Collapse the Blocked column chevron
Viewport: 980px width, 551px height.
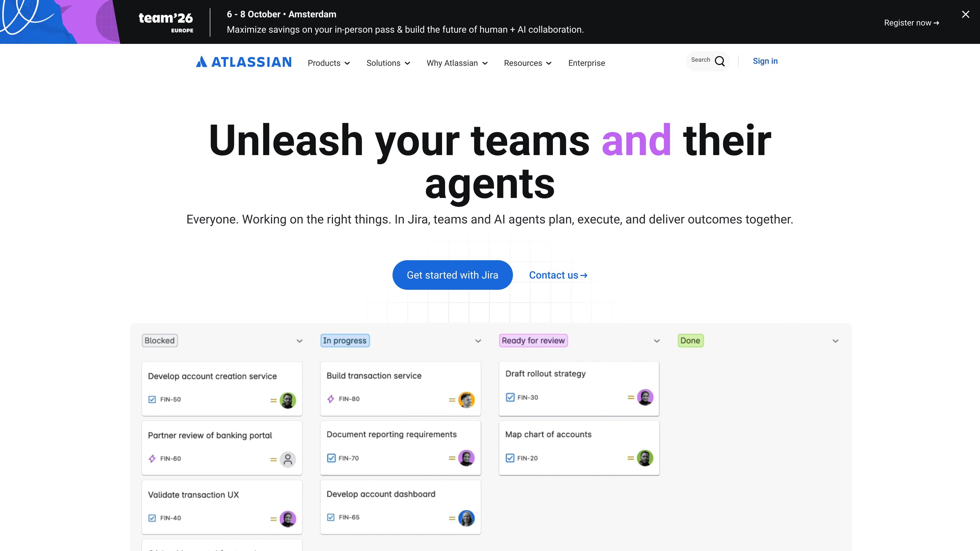[300, 341]
